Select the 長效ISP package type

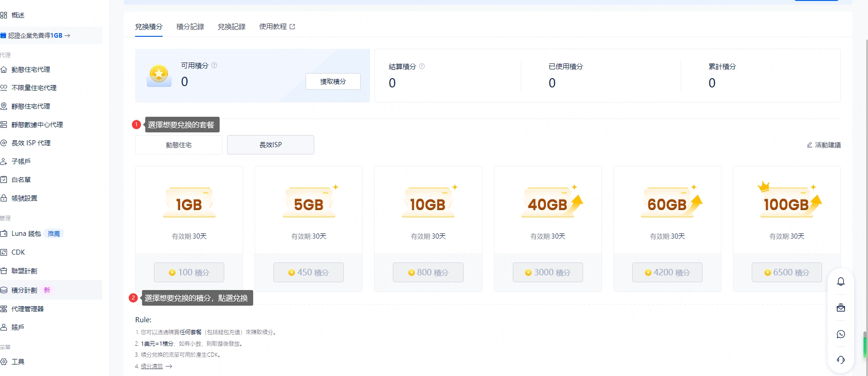point(270,145)
